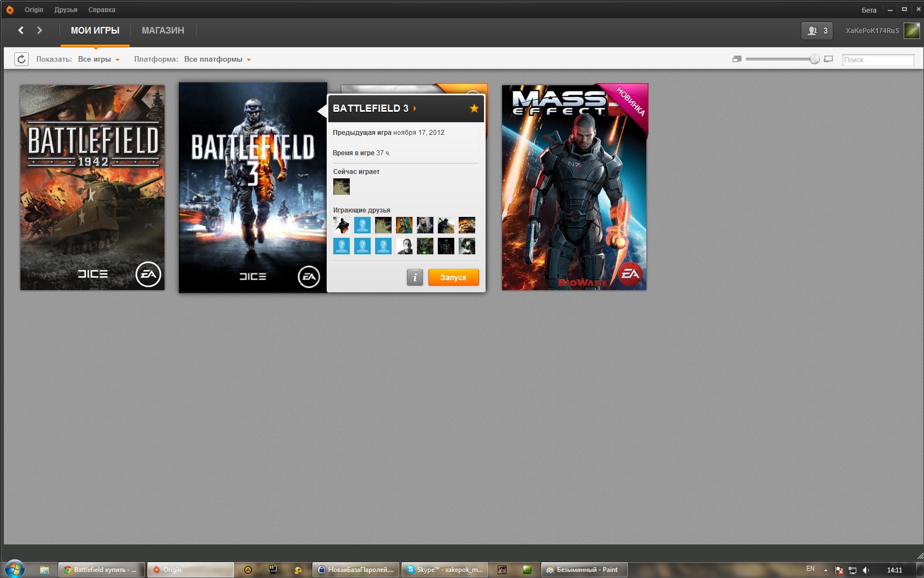Viewport: 924px width, 578px height.
Task: Open the Origin menu
Action: pyautogui.click(x=34, y=10)
